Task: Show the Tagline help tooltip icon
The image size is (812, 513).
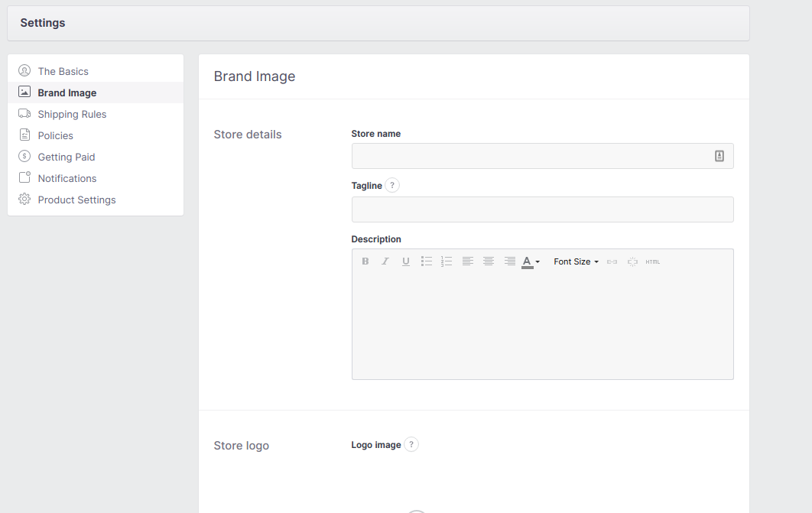Action: tap(392, 185)
